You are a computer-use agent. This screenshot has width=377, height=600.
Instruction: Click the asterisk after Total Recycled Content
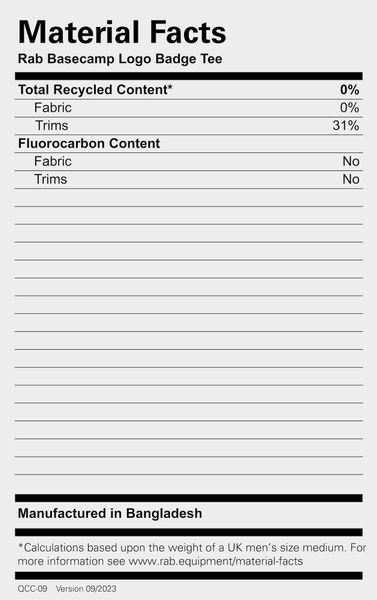170,87
